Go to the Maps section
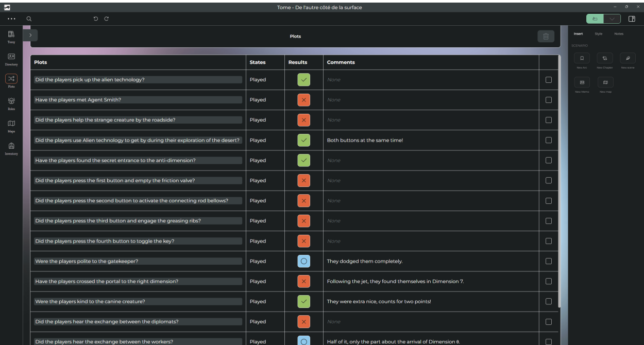This screenshot has height=345, width=644. [11, 125]
